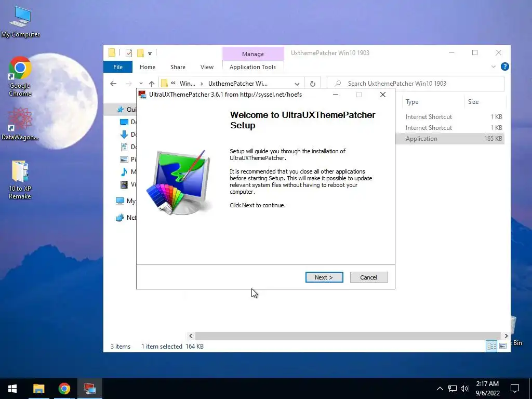The width and height of the screenshot is (532, 399).
Task: Launch Google Chrome from the desktop shortcut
Action: click(20, 77)
